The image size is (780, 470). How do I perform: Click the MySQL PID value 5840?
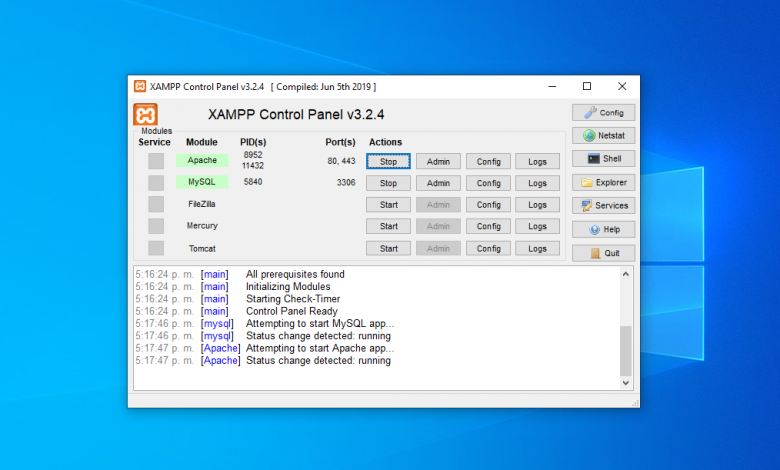(x=253, y=182)
